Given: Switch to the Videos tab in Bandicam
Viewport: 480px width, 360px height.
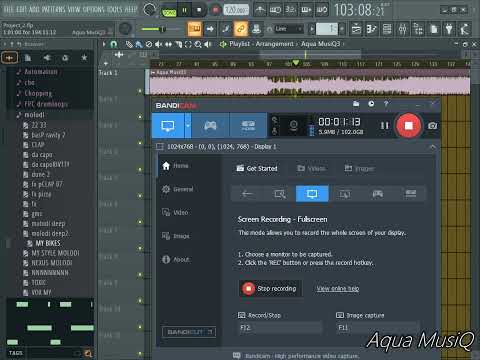Looking at the screenshot, I should coord(311,168).
